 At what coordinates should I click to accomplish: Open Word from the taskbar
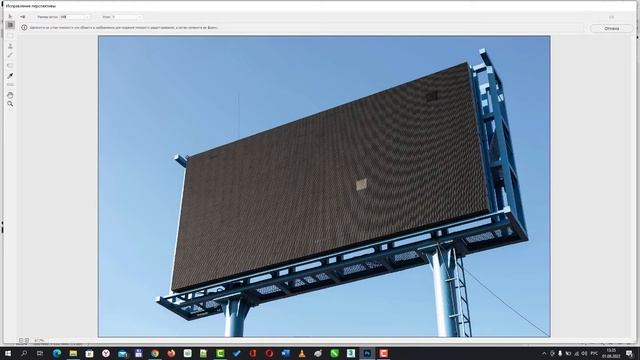[285, 353]
